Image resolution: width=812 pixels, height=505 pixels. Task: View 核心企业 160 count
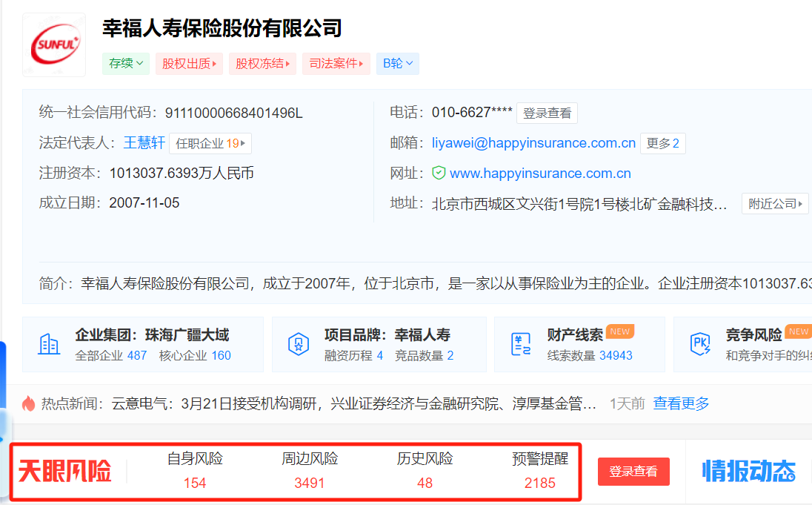tap(195, 356)
